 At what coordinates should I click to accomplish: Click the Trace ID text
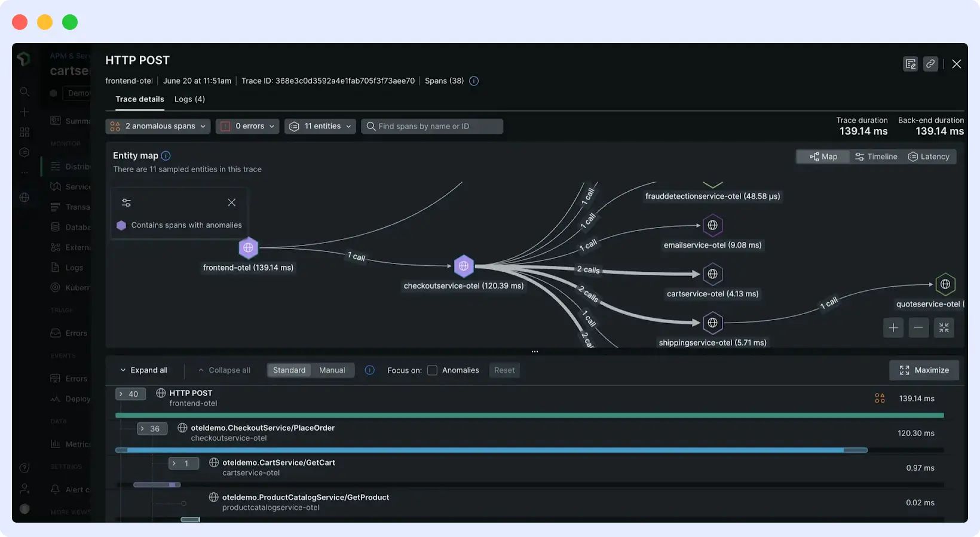(x=328, y=81)
